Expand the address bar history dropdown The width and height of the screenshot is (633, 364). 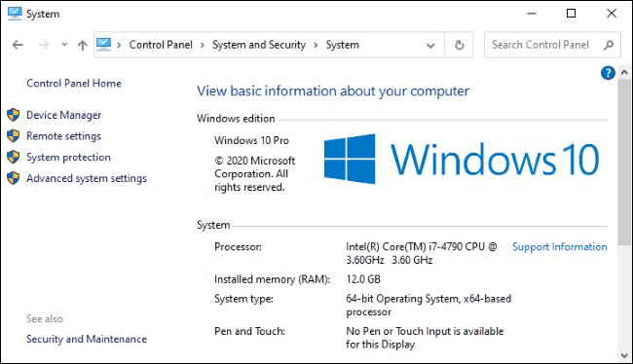click(x=430, y=45)
